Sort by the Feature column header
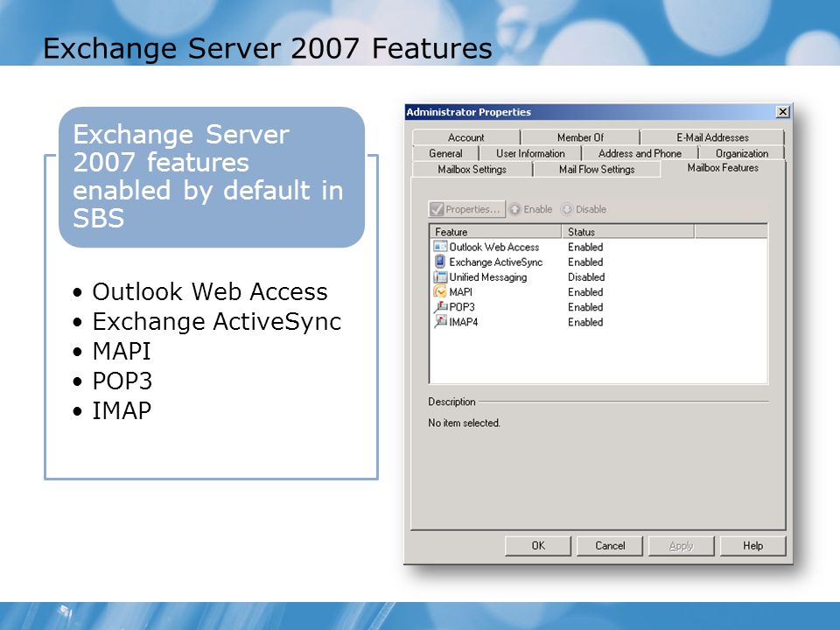This screenshot has height=630, width=840. pyautogui.click(x=495, y=232)
